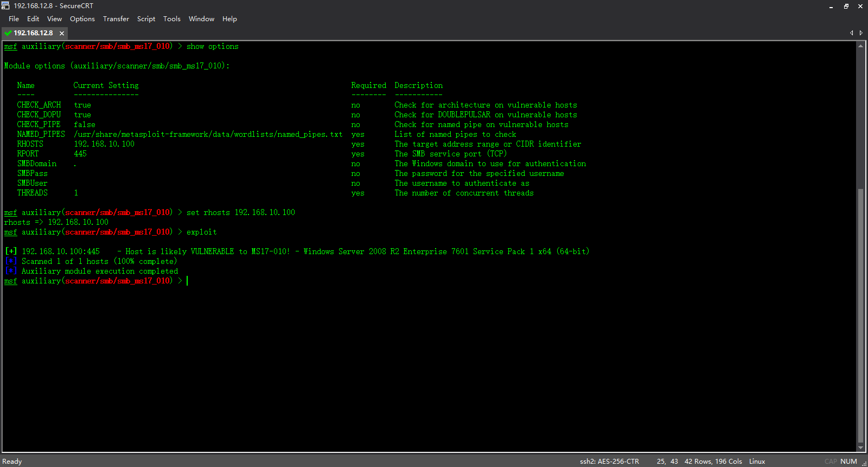
Task: Close the 192.168.12.8 session tab
Action: click(62, 33)
